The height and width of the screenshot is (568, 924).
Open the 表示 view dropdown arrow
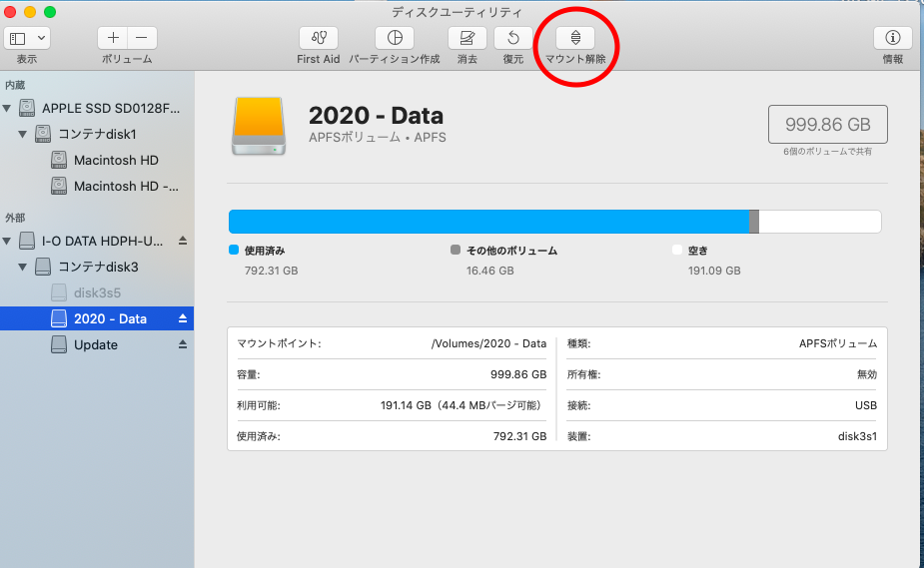[x=41, y=38]
